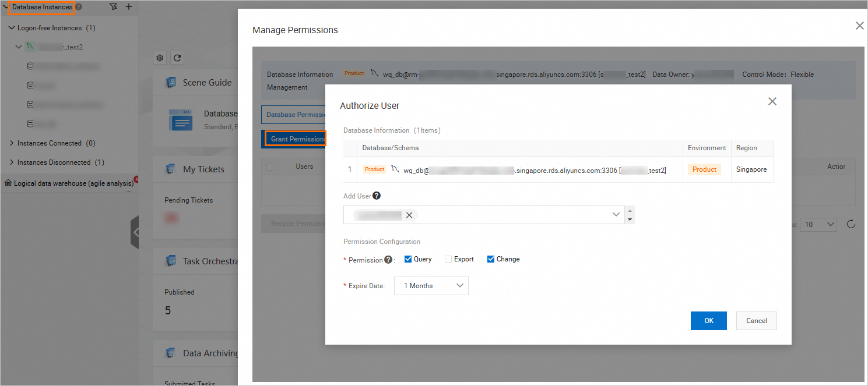Click the Data Archiving card icon
868x386 pixels.
coord(171,353)
